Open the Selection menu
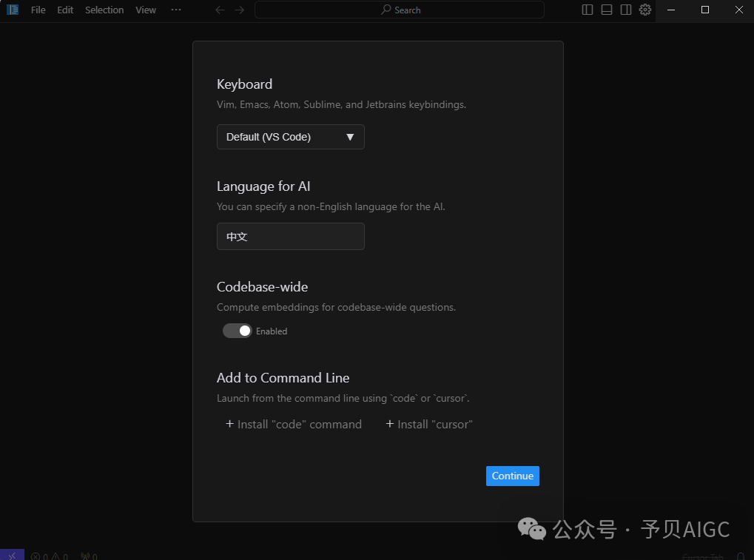 [104, 10]
